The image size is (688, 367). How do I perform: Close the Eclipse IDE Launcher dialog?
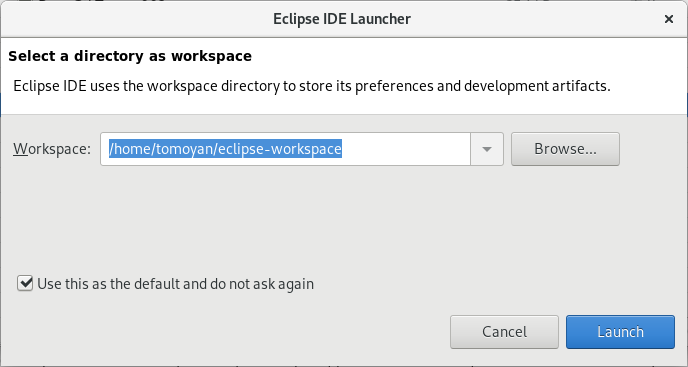click(x=669, y=19)
